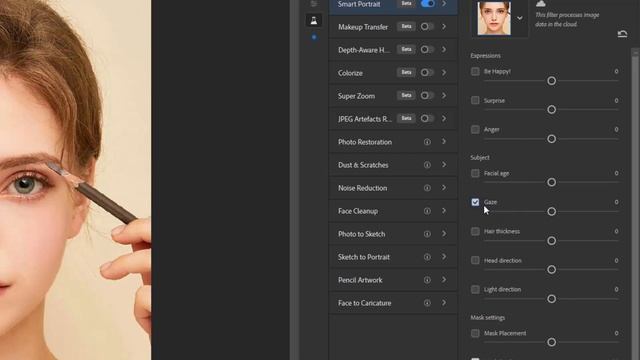Expand the Dust & Scratches chevron
640x360 pixels.
click(x=444, y=164)
